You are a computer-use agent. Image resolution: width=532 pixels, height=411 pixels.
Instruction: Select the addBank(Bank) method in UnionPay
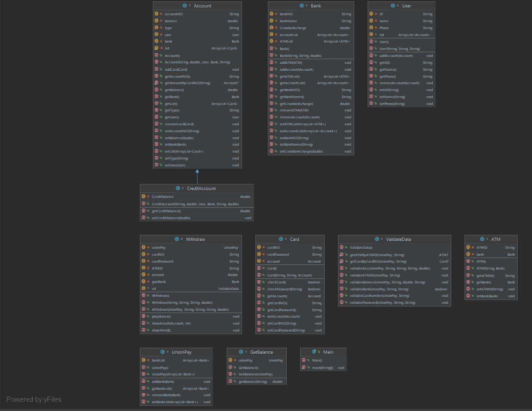(176, 381)
